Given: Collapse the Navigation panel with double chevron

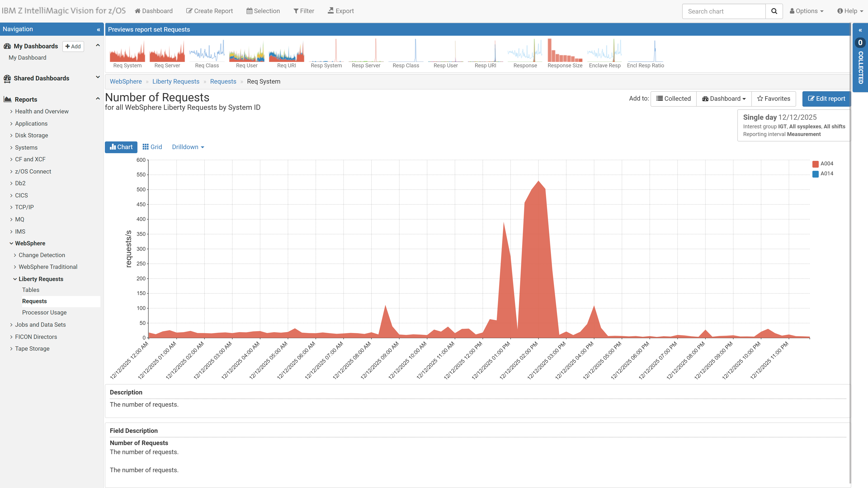Looking at the screenshot, I should pos(98,30).
